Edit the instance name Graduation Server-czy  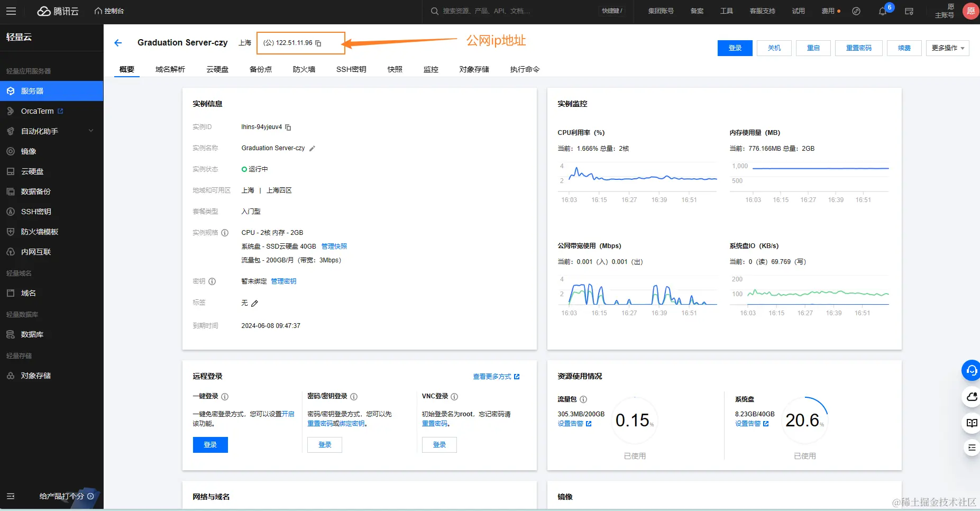pyautogui.click(x=312, y=149)
